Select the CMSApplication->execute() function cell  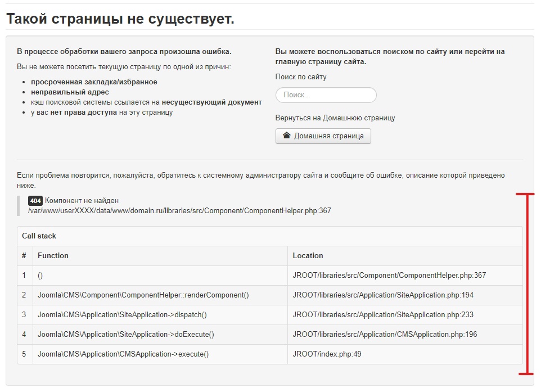click(123, 354)
